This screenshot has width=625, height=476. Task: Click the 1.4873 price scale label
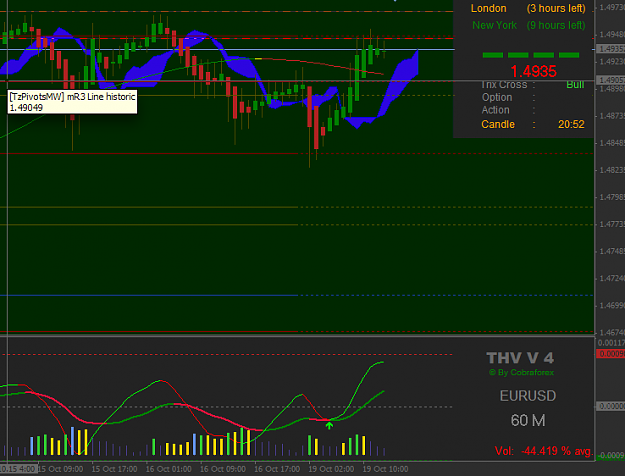pyautogui.click(x=612, y=116)
